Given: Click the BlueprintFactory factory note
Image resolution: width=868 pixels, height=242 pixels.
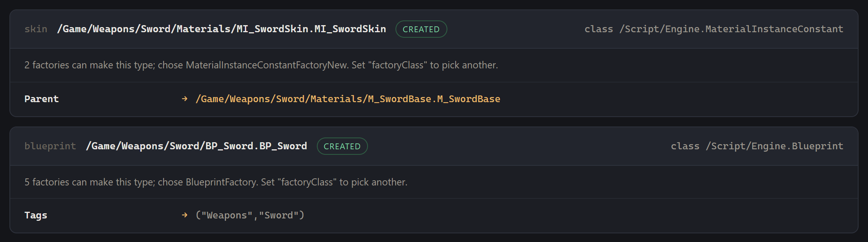Looking at the screenshot, I should pyautogui.click(x=216, y=182).
